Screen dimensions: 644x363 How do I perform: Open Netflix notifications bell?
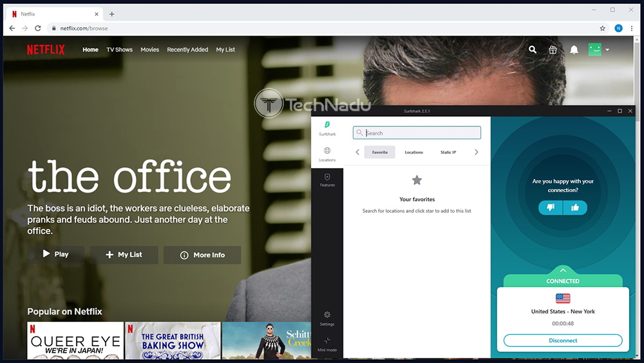(574, 50)
